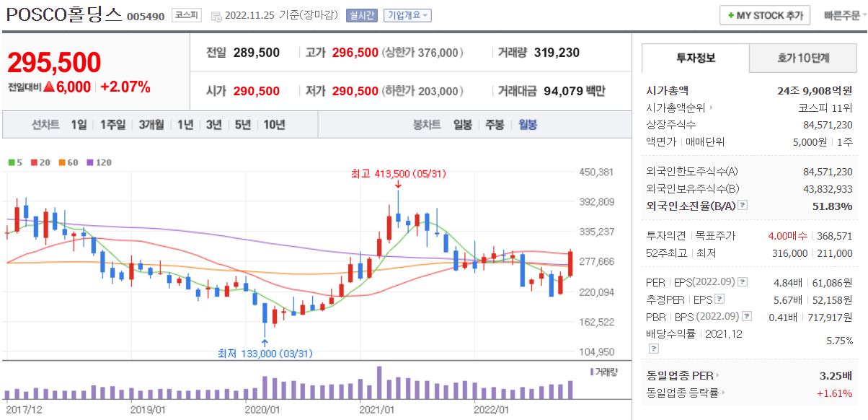868x420 pixels.
Task: Click the 거래량 purple legend marker on chart
Action: pos(593,372)
